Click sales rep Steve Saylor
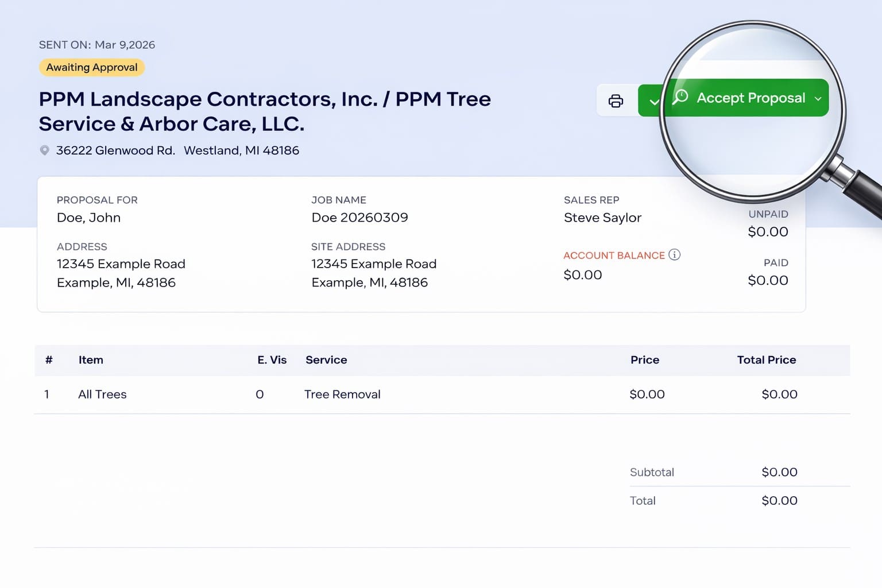Screen dimensions: 882x588 (x=602, y=218)
